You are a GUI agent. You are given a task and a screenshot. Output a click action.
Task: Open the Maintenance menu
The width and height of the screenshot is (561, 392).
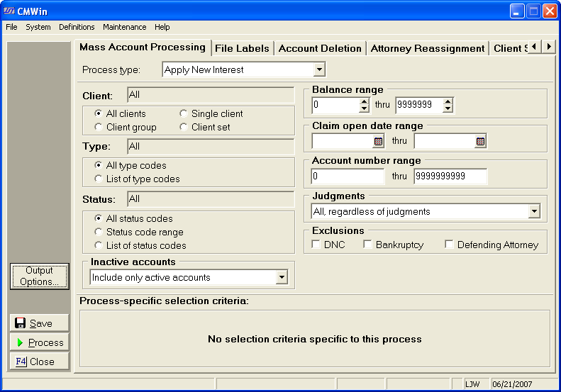coord(124,27)
